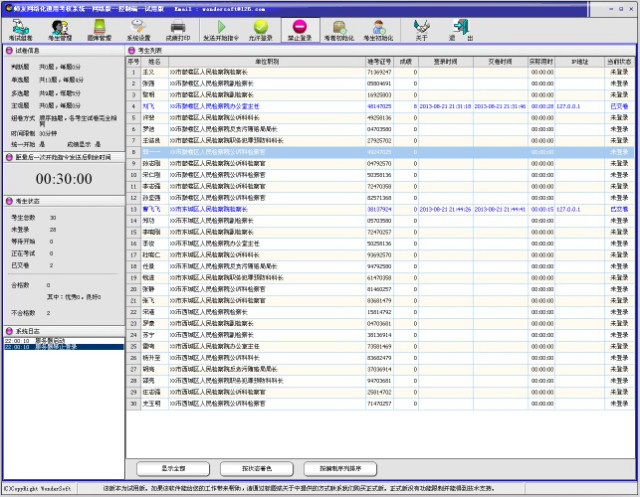Select row 13 with ticket 38137924
Screen dimensions: 640x497
pos(380,209)
